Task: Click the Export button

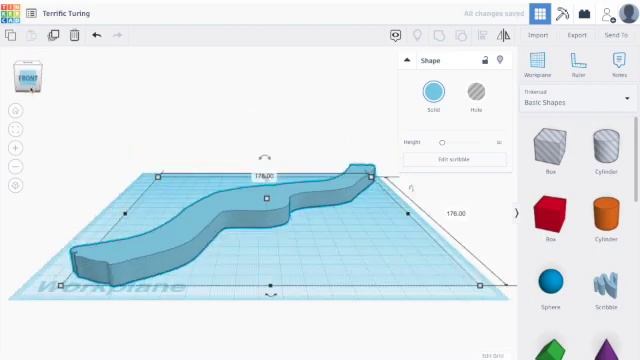Action: click(577, 36)
